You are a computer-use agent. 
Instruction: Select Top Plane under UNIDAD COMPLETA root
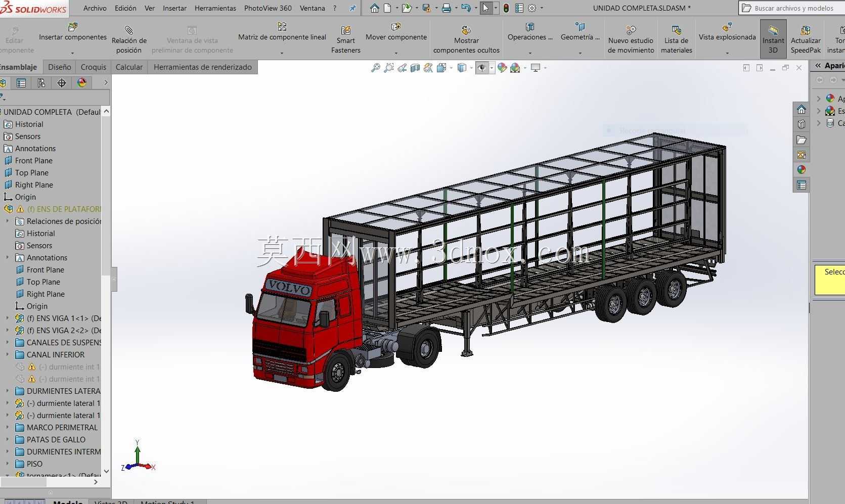click(x=31, y=173)
